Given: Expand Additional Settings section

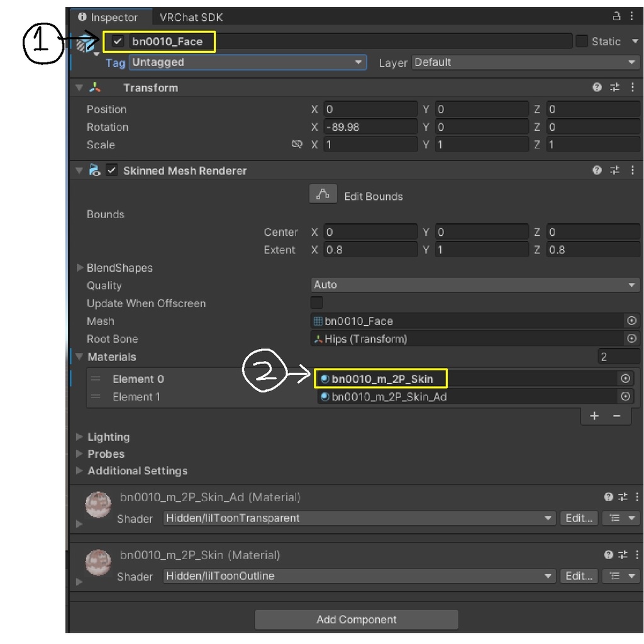Looking at the screenshot, I should coord(79,470).
